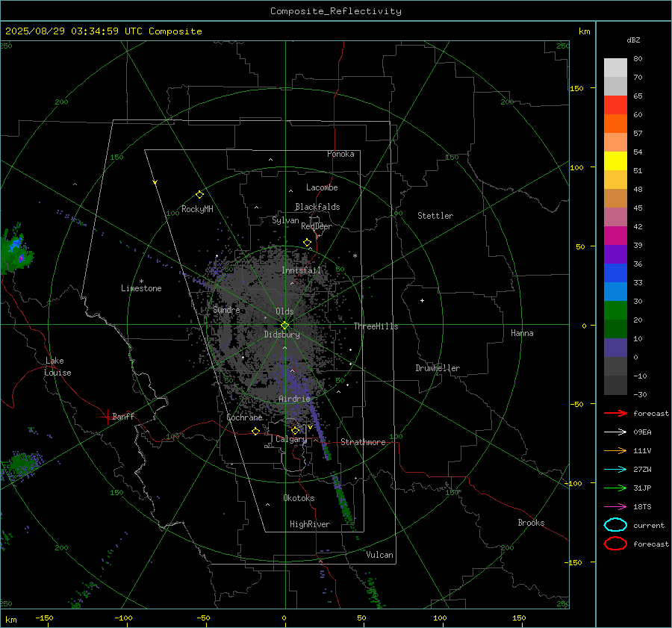Pick the pink 45 dBZ color swatch
672x628 pixels.
(x=615, y=217)
